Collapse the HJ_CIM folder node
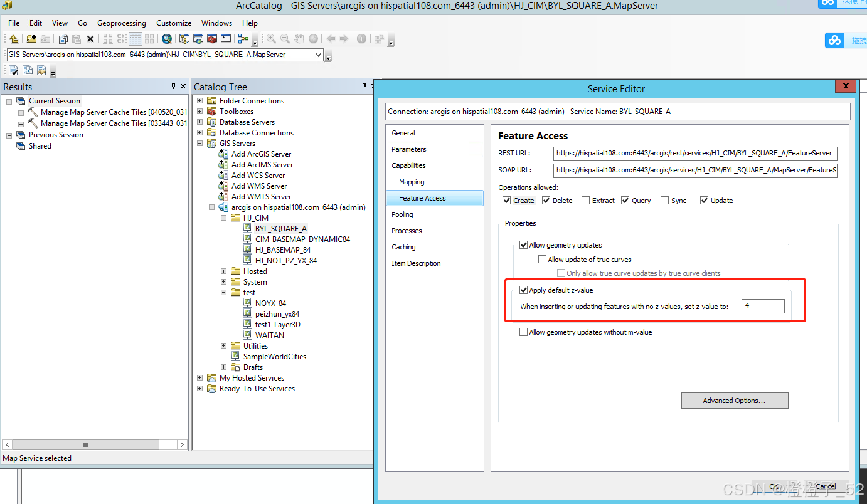This screenshot has height=504, width=867. coord(224,218)
